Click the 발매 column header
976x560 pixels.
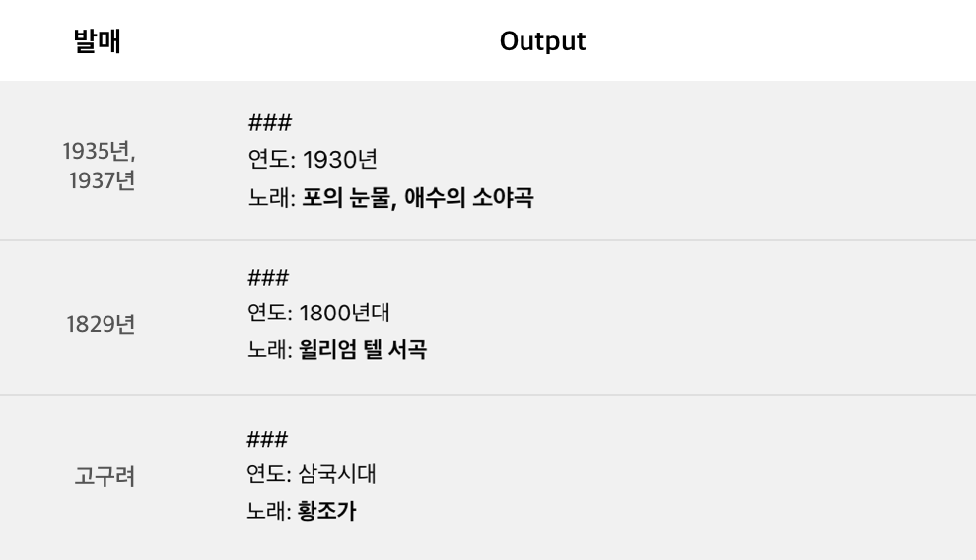click(97, 41)
